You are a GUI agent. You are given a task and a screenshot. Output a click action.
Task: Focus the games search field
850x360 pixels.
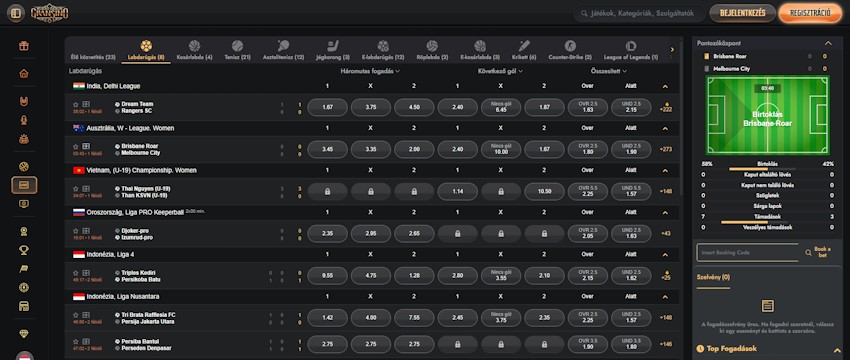[640, 14]
